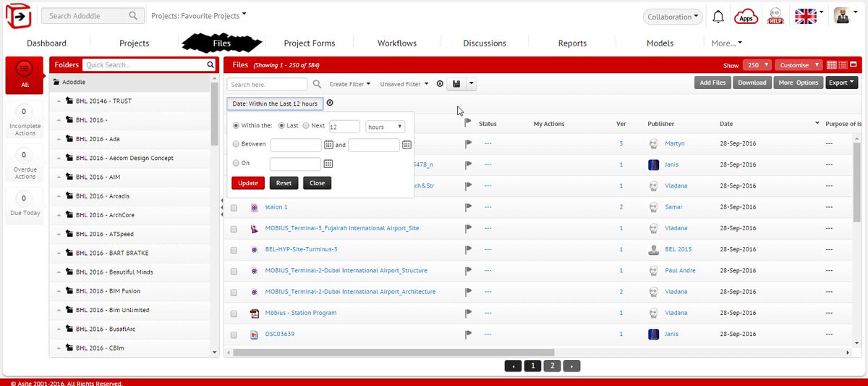Switch to list view icon

click(843, 65)
